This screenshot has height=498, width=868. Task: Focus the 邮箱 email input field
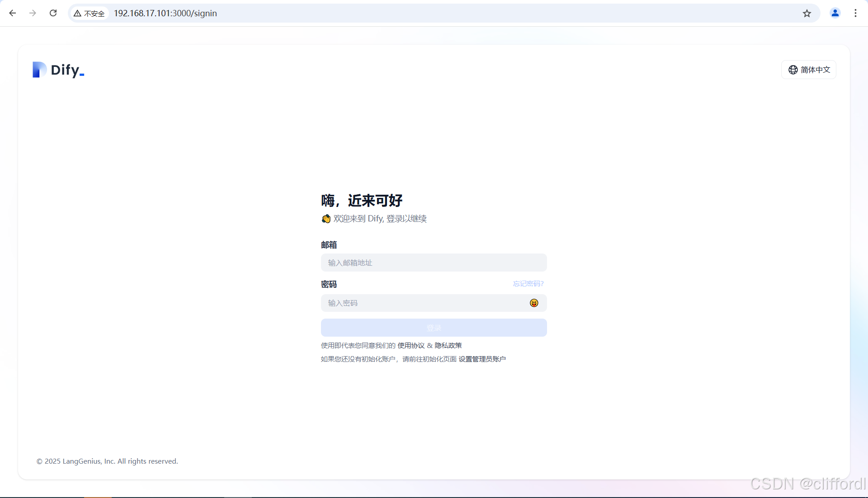(434, 263)
